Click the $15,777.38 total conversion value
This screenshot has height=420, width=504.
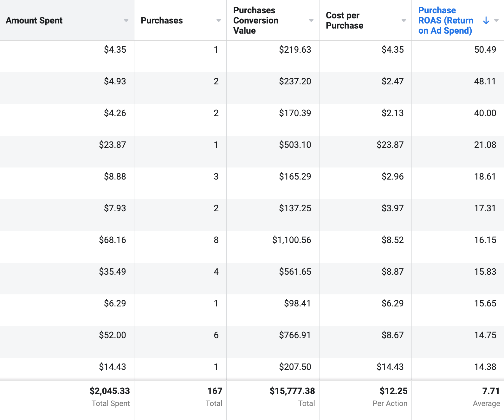(x=292, y=391)
